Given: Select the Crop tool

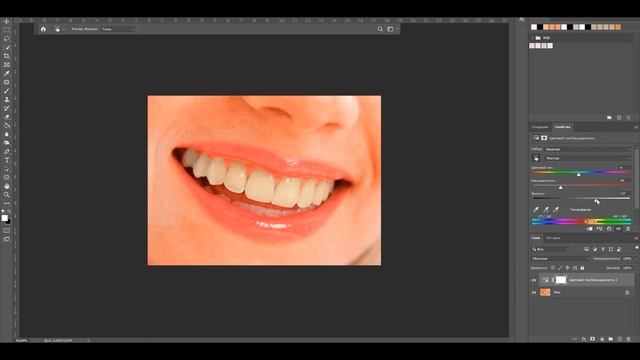Looking at the screenshot, I should point(7,56).
